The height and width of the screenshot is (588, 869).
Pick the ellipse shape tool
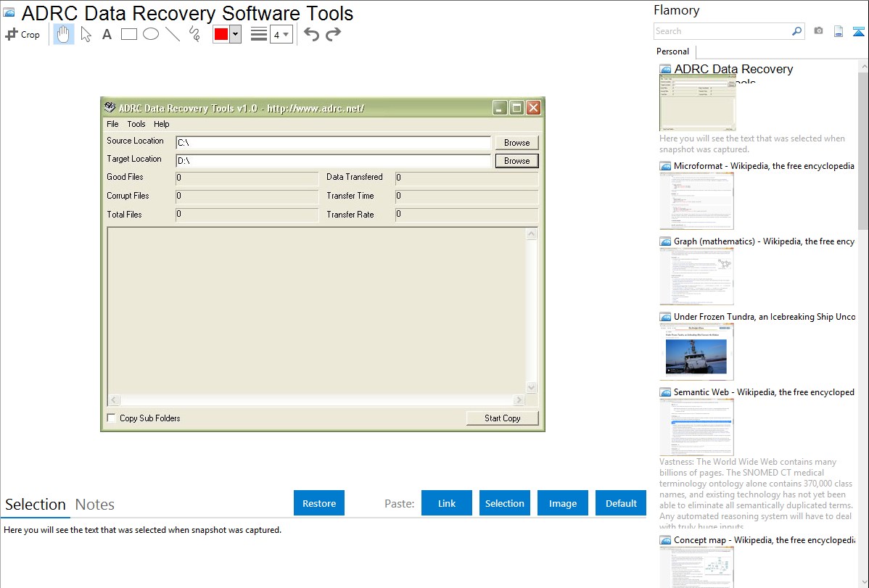[151, 34]
